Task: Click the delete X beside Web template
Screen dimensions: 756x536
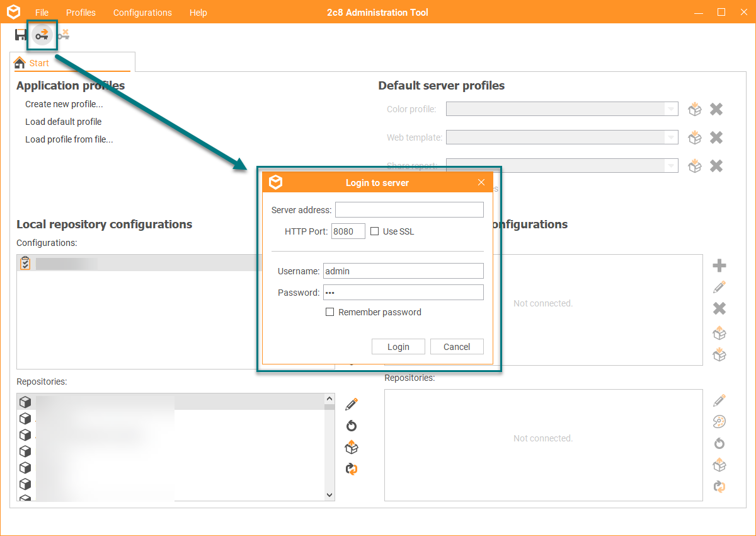Action: coord(716,137)
